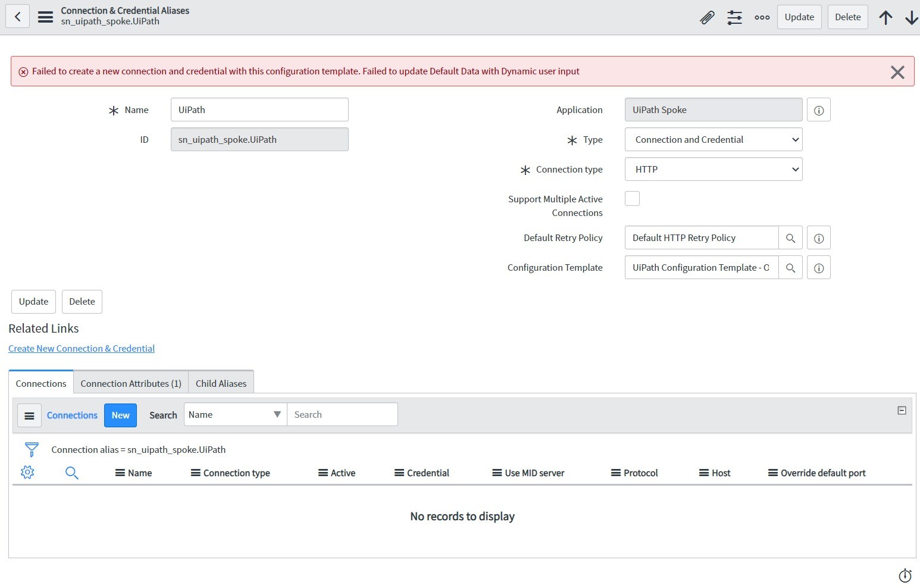The height and width of the screenshot is (588, 920).
Task: Open the Type dropdown
Action: [714, 140]
